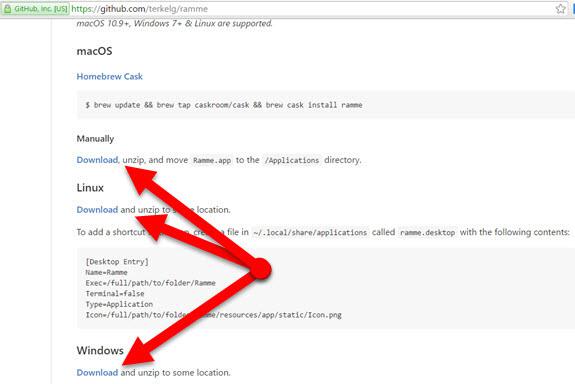
Task: Click the Terminal=false code line
Action: pyautogui.click(x=115, y=294)
